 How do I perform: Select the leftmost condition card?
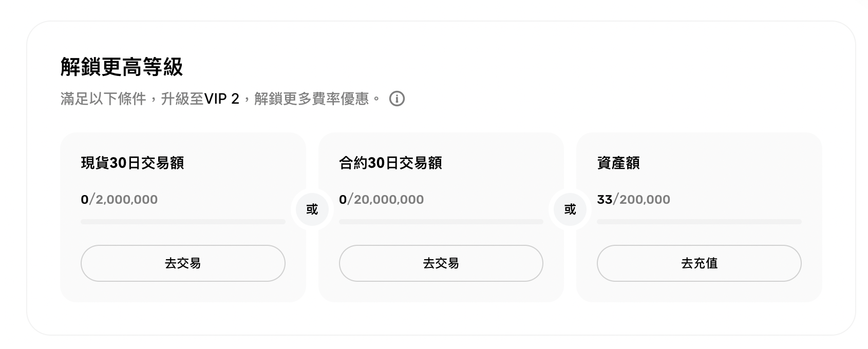[x=182, y=216]
